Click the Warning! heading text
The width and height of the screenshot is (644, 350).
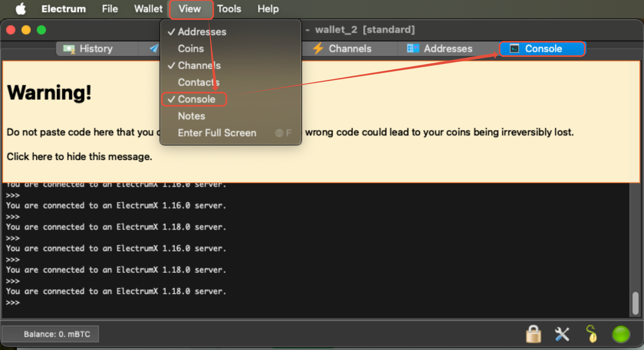(x=49, y=93)
